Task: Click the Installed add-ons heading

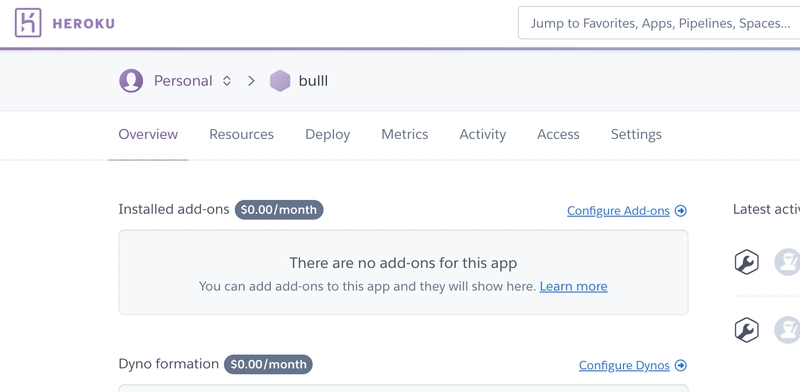Action: click(174, 209)
